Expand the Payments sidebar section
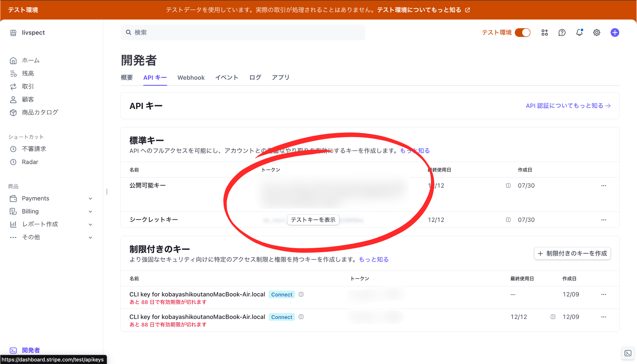 [x=90, y=198]
